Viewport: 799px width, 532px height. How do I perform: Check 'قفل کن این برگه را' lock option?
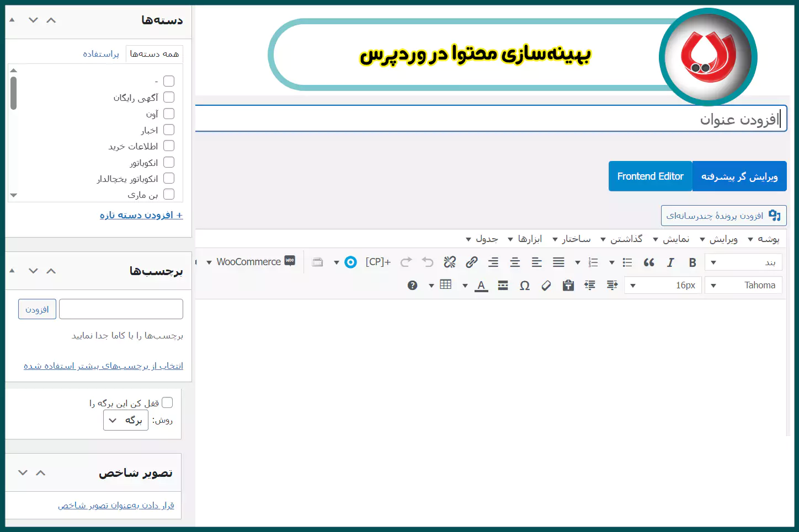(167, 402)
